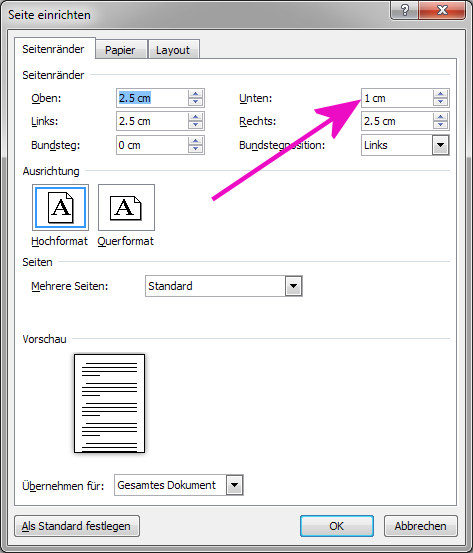Click the OK button
473x553 pixels.
[336, 526]
